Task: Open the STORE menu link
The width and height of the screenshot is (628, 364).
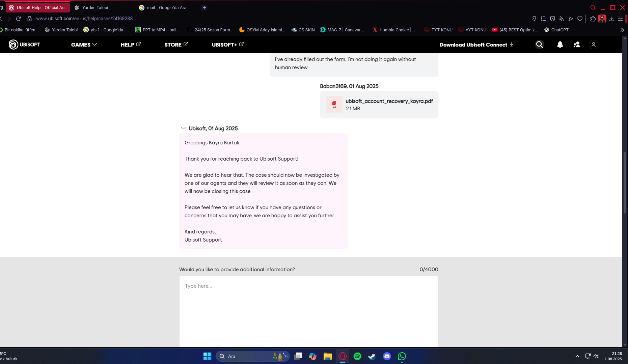Action: [x=176, y=45]
